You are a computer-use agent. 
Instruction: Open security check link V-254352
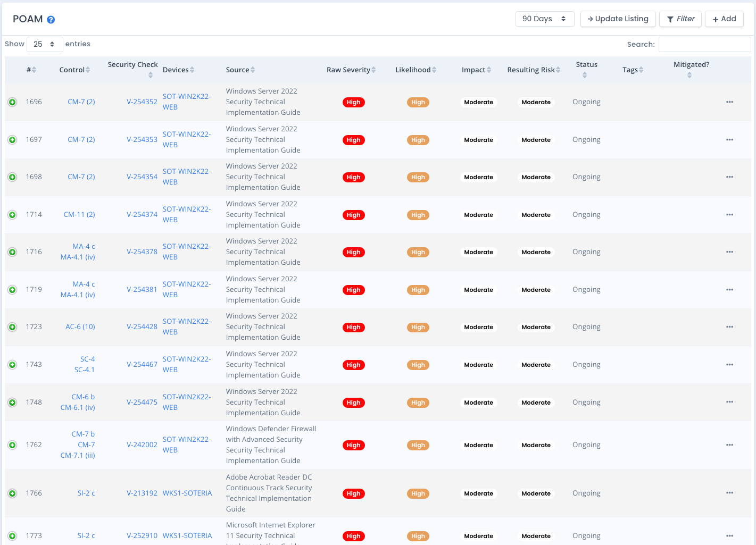(142, 102)
